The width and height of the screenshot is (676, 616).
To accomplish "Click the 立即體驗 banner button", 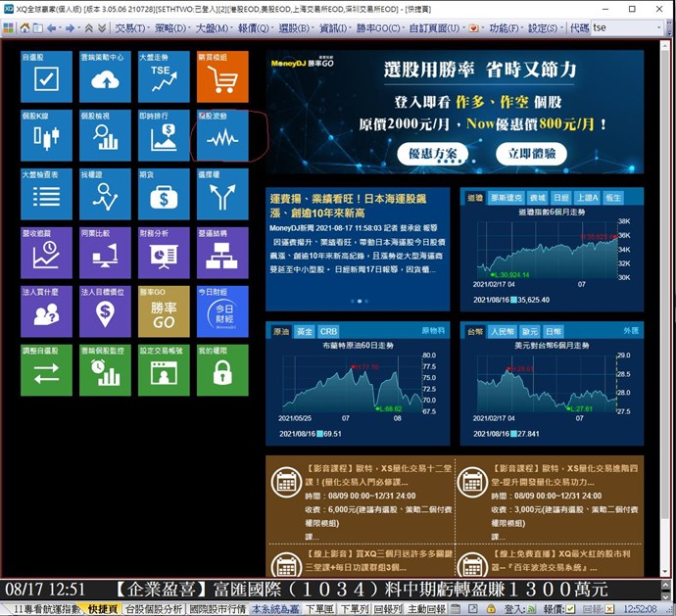I will click(531, 154).
